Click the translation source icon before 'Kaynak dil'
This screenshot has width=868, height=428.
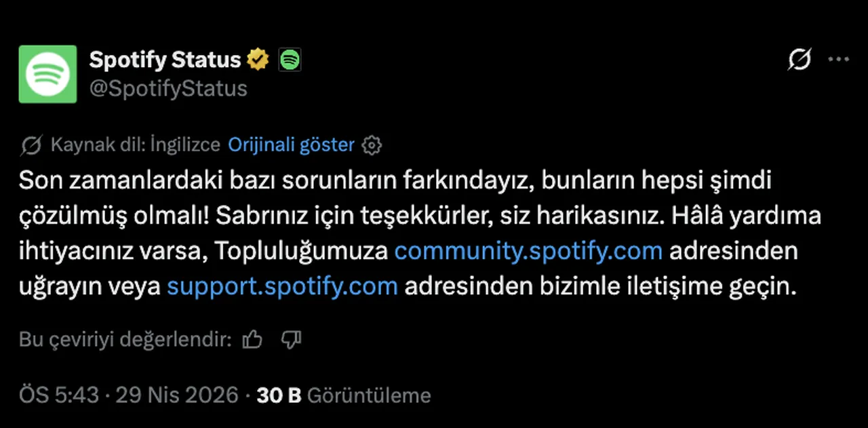(x=31, y=144)
